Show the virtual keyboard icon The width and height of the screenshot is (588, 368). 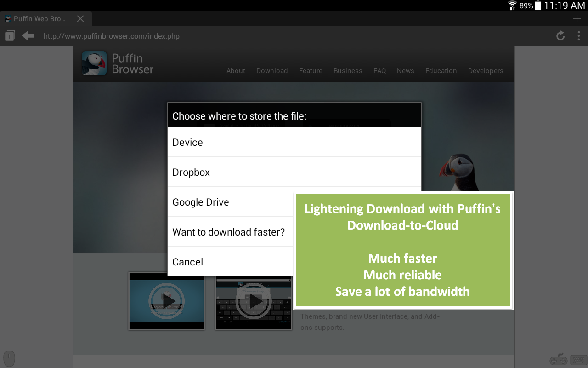[x=578, y=360]
